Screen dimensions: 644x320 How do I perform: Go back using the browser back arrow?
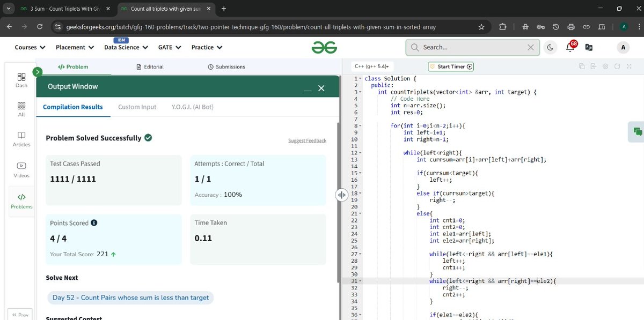pyautogui.click(x=9, y=27)
